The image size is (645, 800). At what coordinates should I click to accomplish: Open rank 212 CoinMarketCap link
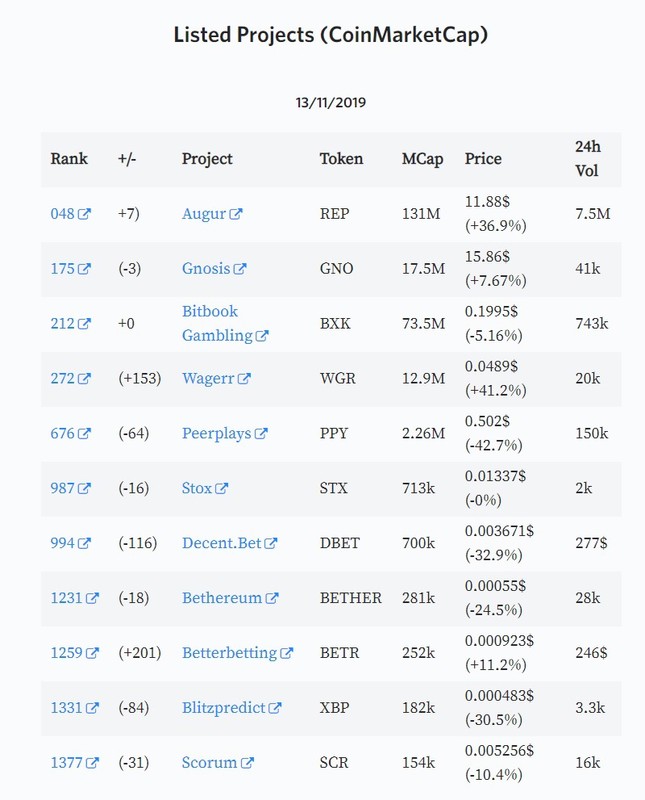coord(63,323)
